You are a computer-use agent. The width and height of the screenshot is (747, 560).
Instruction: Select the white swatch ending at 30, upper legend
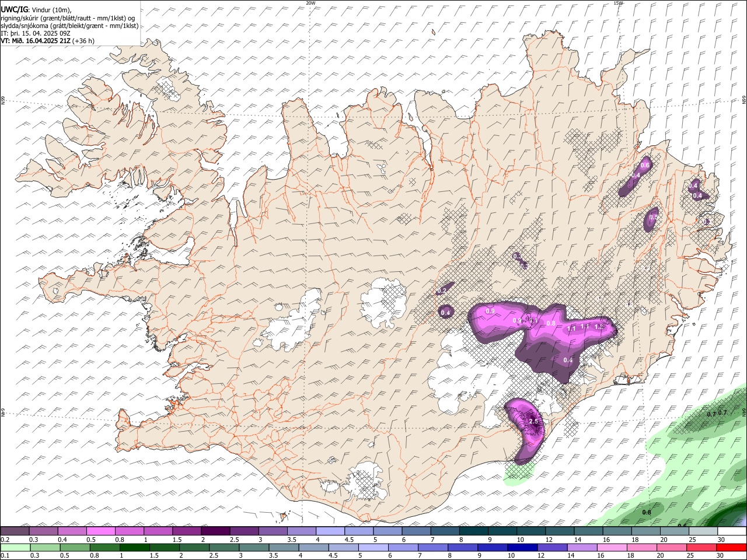pyautogui.click(x=732, y=531)
